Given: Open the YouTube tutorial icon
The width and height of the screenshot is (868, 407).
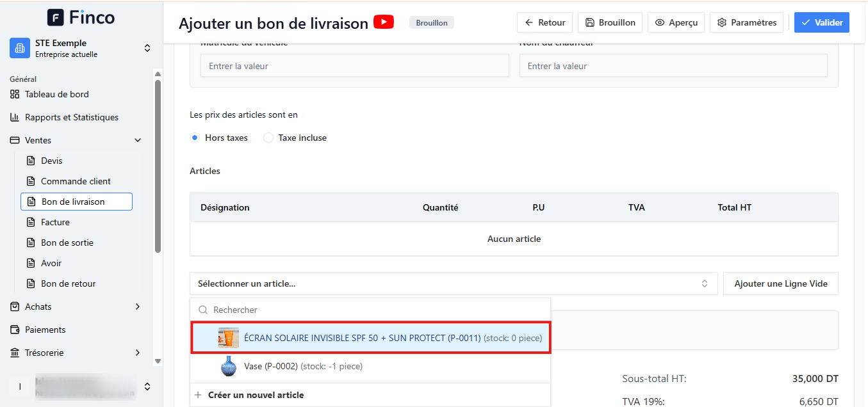Looking at the screenshot, I should (384, 22).
